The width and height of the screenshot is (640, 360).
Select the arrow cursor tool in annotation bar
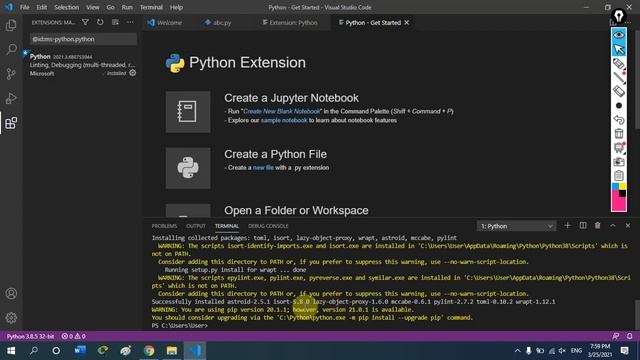click(619, 49)
